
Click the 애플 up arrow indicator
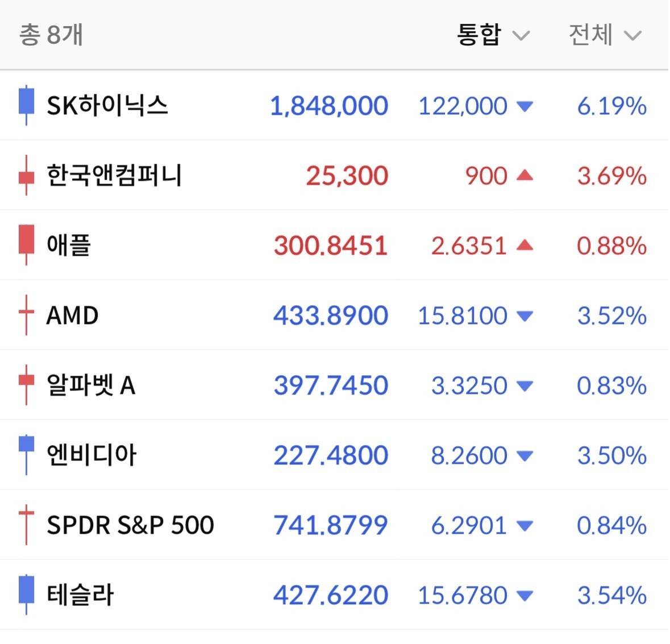click(525, 246)
